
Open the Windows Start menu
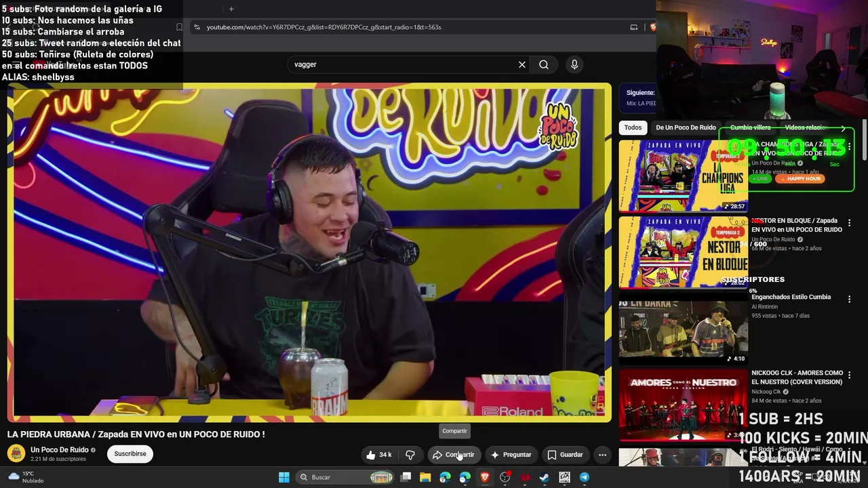[x=284, y=477]
